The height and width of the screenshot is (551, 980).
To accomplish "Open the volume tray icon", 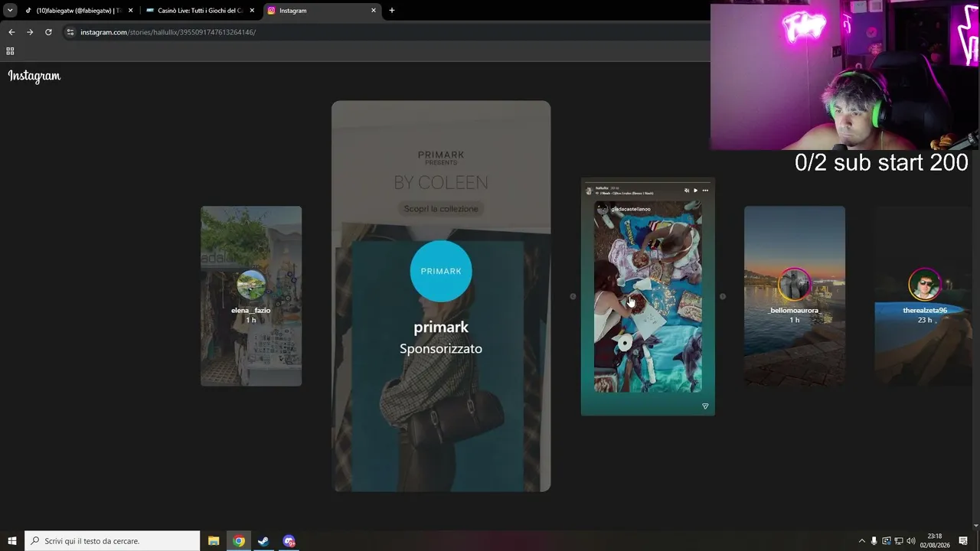I will click(911, 541).
